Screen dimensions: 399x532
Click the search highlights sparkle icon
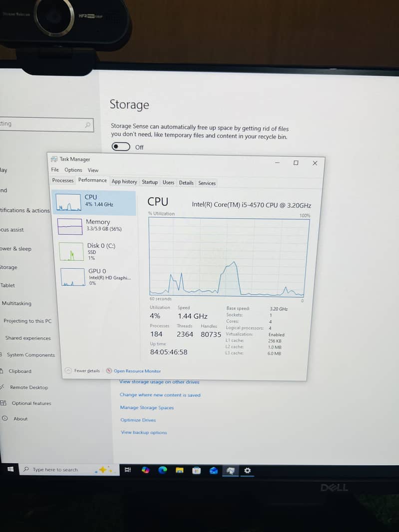click(x=104, y=470)
